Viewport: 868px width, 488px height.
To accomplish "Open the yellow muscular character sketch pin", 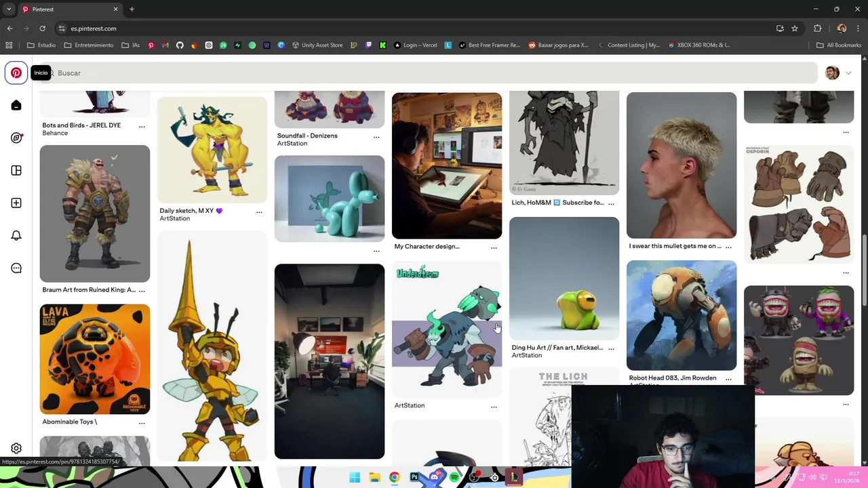I will 212,149.
